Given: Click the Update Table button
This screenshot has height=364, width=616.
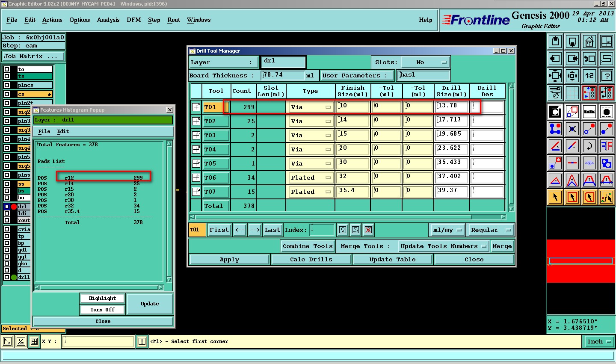Looking at the screenshot, I should (x=393, y=260).
